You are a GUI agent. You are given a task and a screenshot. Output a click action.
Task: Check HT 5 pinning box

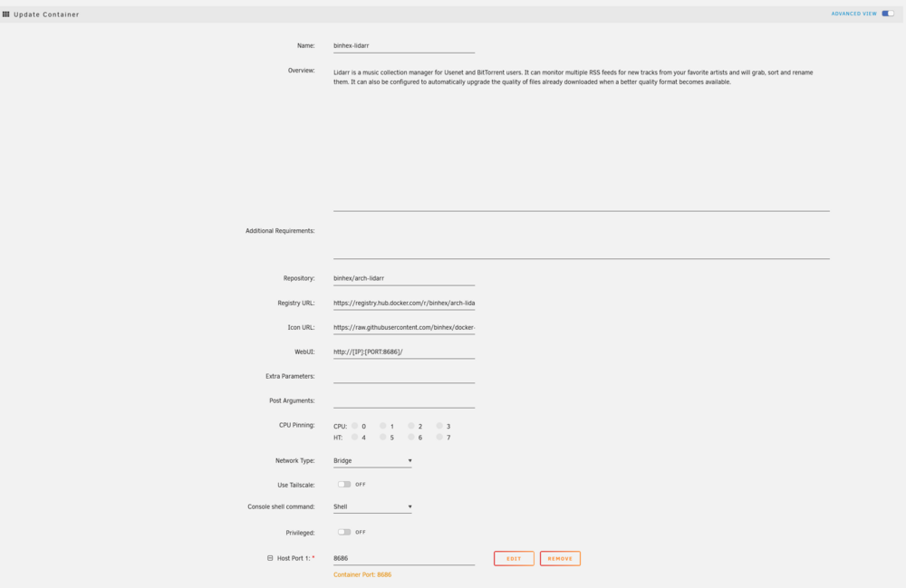pos(383,438)
